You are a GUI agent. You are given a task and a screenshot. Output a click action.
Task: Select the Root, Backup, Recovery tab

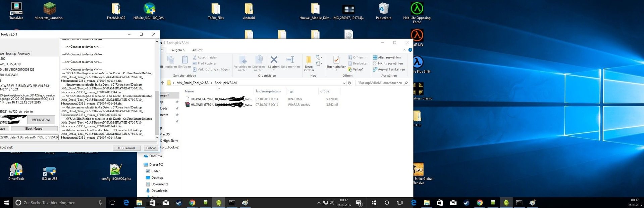click(15, 54)
